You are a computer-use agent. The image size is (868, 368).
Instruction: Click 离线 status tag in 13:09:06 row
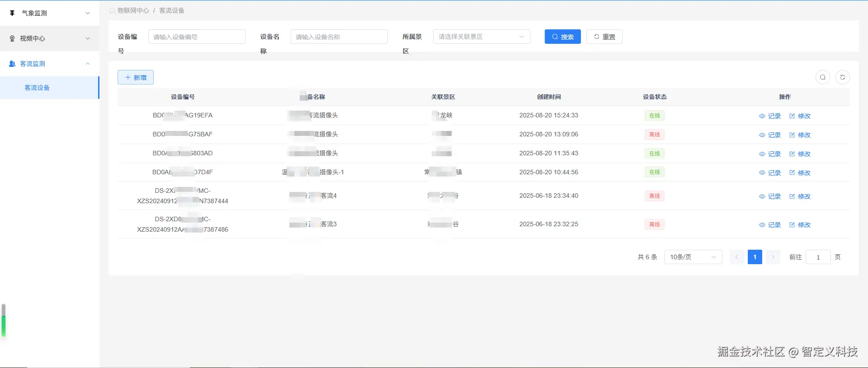(655, 135)
